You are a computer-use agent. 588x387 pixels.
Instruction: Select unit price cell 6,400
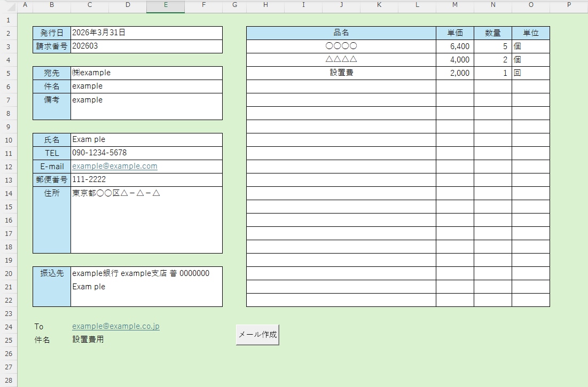coord(455,46)
